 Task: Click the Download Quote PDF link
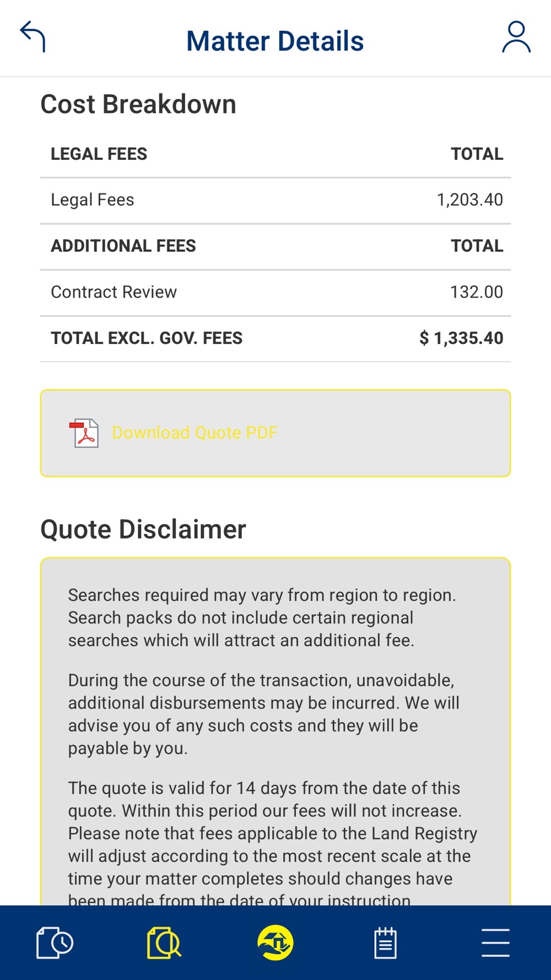[195, 433]
